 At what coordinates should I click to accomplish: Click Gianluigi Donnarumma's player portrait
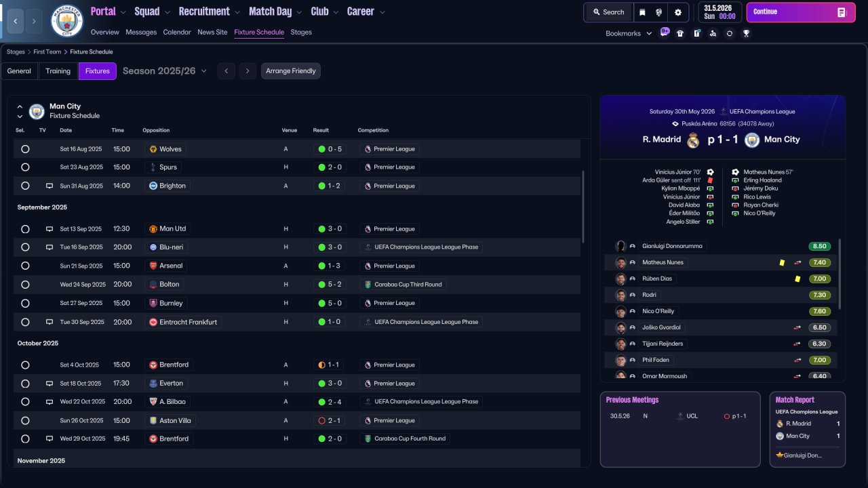pyautogui.click(x=620, y=246)
